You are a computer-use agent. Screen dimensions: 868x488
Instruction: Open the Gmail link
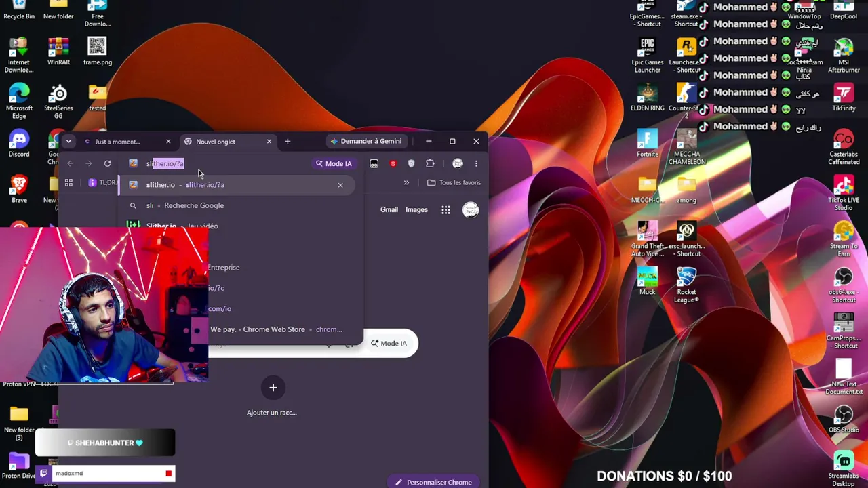389,209
